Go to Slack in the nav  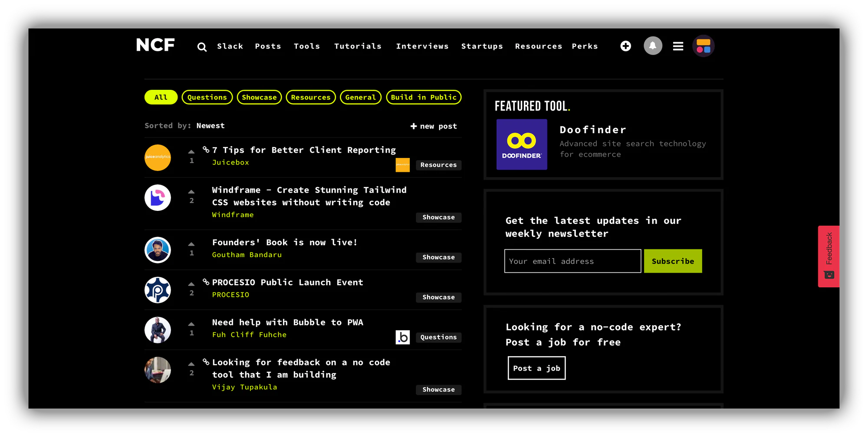point(230,46)
